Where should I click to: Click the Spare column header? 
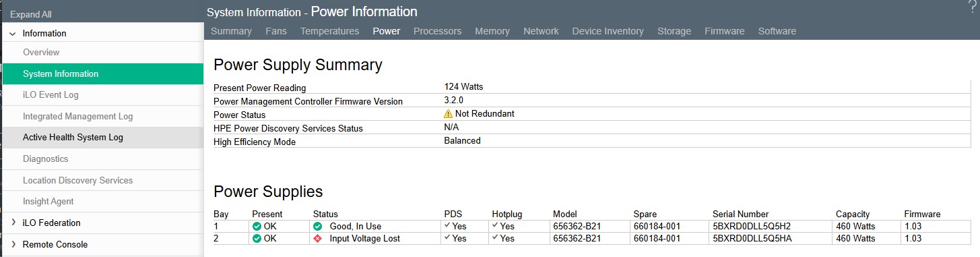click(645, 214)
